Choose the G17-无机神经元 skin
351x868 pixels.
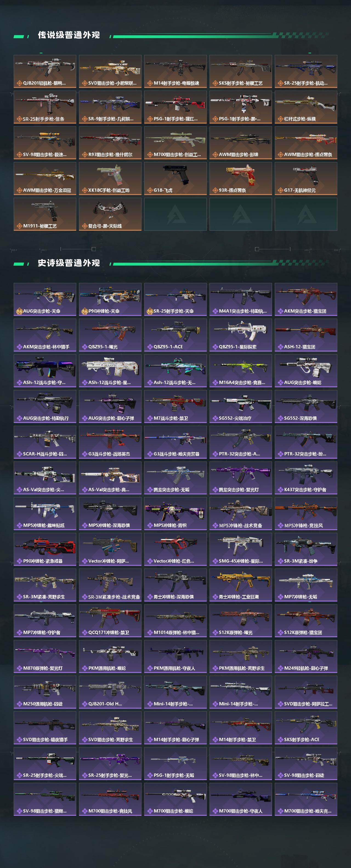[x=306, y=178]
